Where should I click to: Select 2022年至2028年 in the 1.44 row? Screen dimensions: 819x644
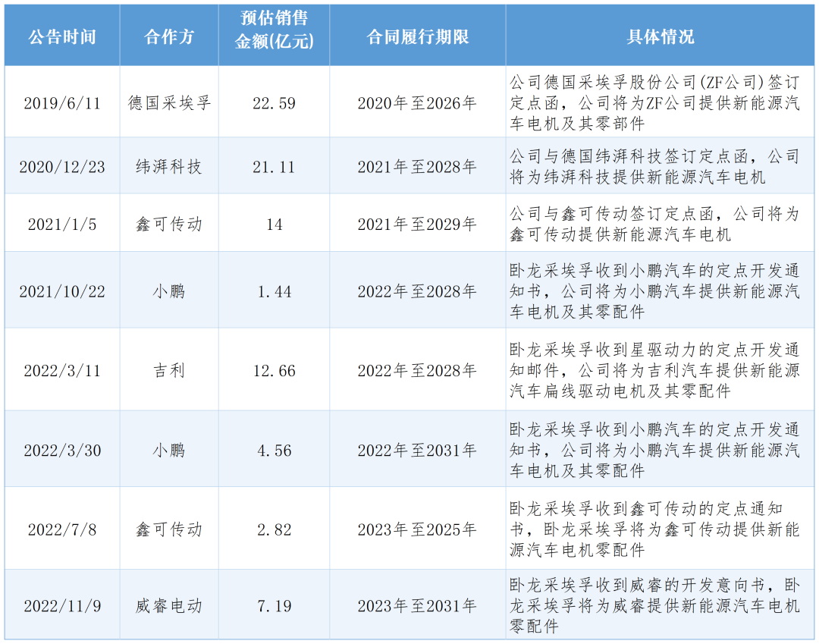point(417,291)
